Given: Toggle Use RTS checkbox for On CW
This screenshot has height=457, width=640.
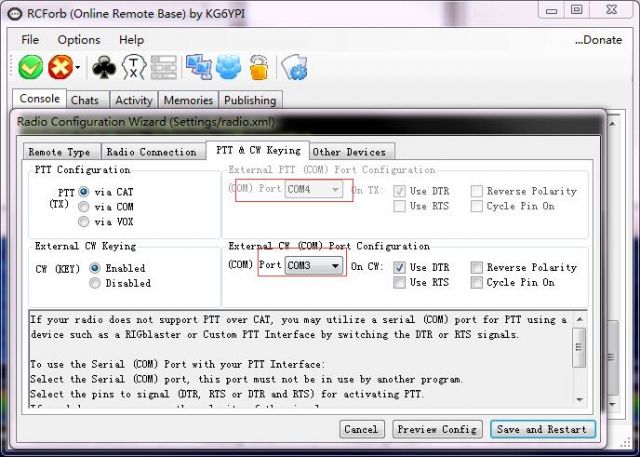Looking at the screenshot, I should (x=399, y=282).
